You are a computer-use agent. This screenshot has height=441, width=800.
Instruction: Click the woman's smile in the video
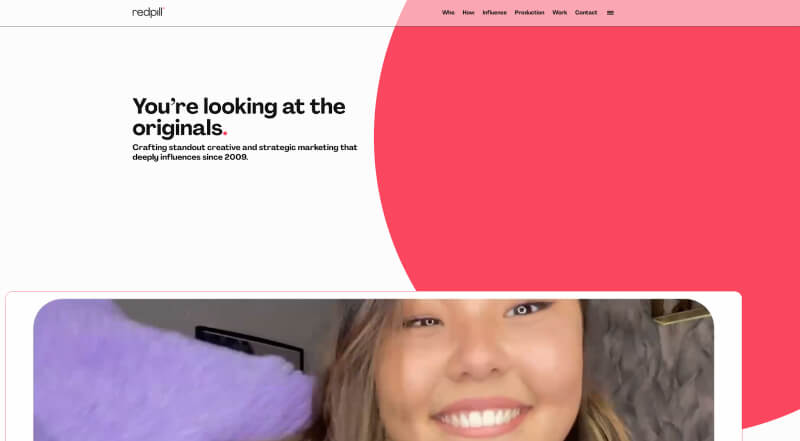[x=480, y=416]
